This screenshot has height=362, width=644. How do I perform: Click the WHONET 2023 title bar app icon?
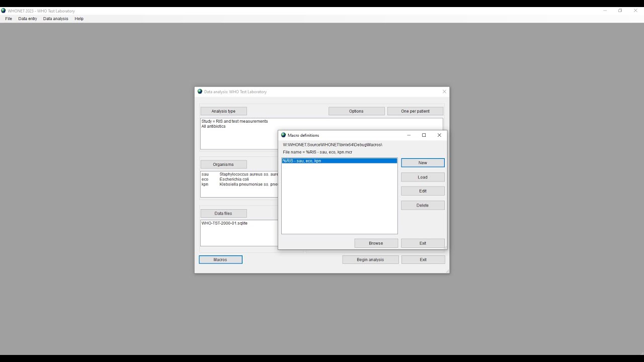(x=4, y=11)
